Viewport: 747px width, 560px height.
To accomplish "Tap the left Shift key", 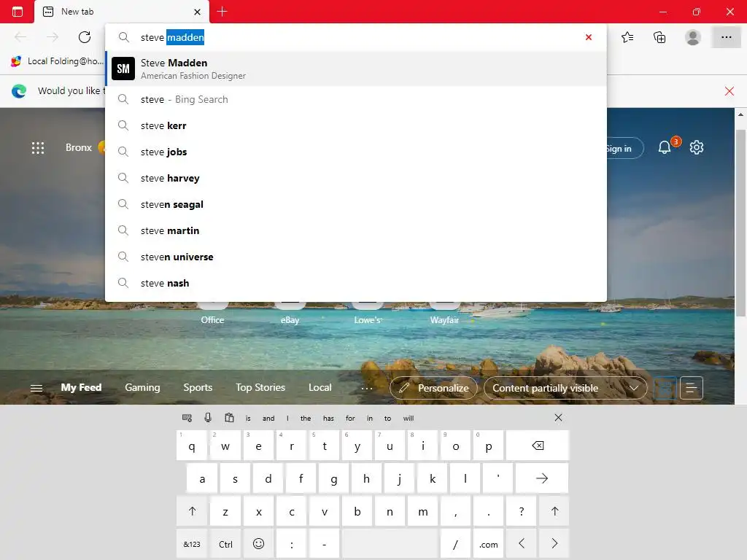I will (x=192, y=511).
